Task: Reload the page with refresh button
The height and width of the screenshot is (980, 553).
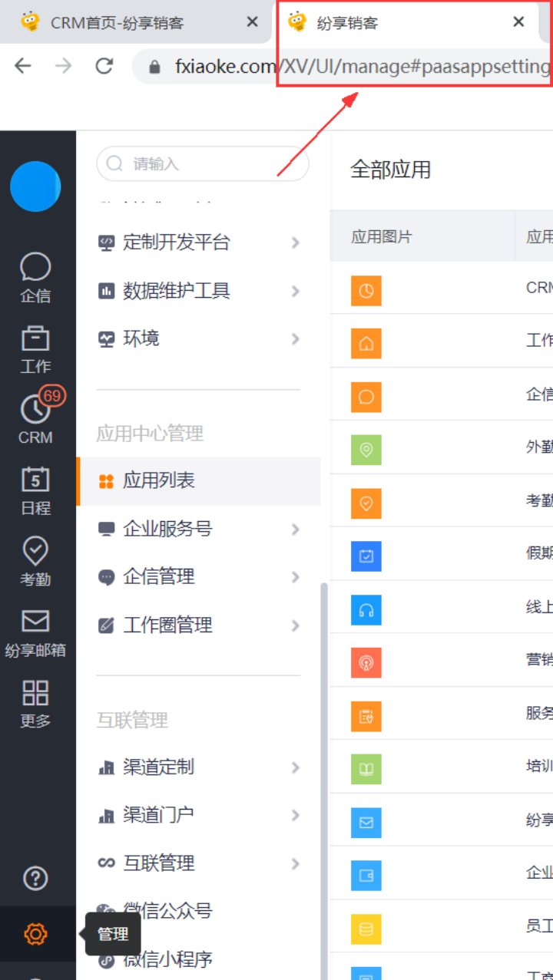Action: point(104,66)
